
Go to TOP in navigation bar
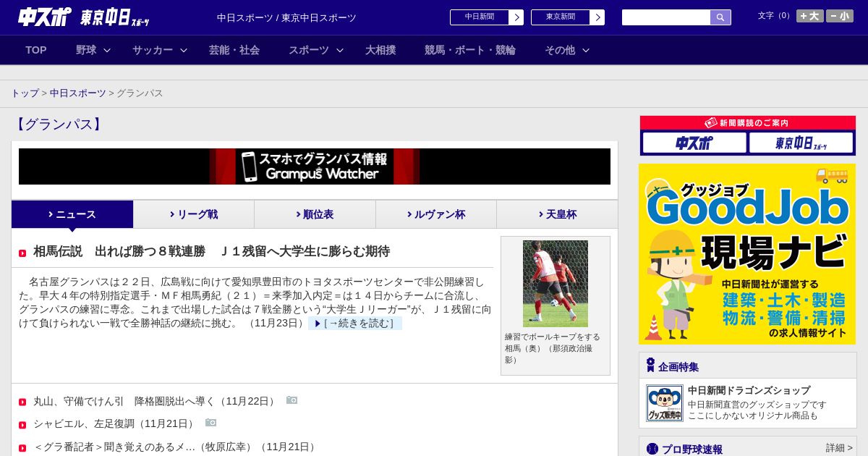[x=36, y=50]
